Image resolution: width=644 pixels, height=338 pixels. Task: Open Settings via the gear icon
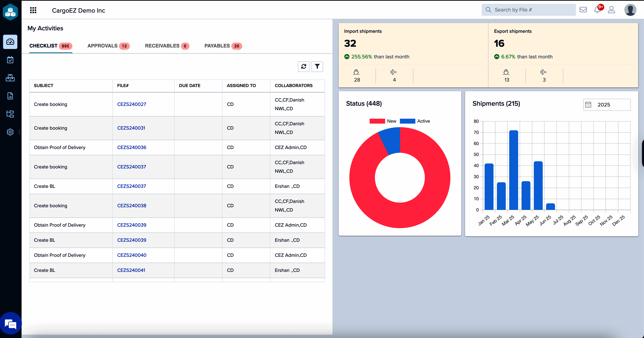tap(10, 132)
